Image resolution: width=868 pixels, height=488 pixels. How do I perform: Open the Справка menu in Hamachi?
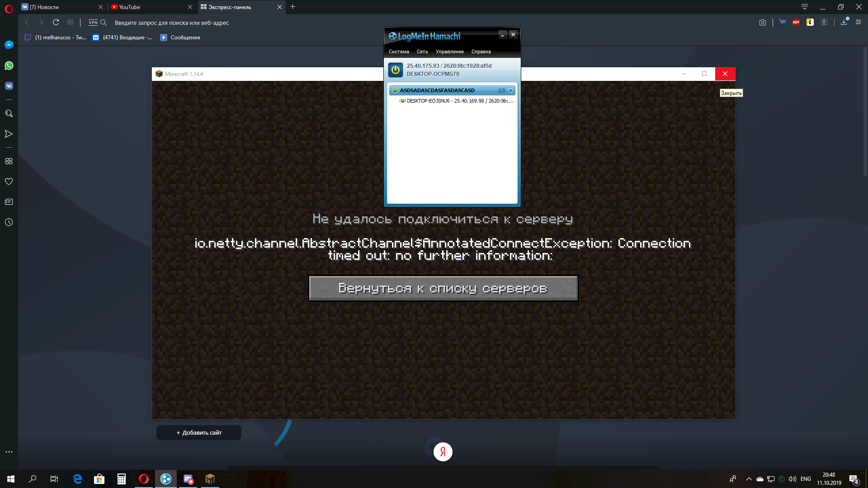pyautogui.click(x=481, y=52)
